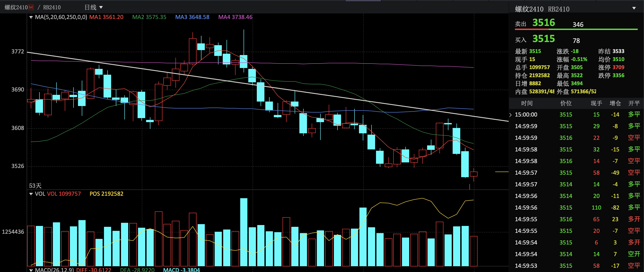Image resolution: width=644 pixels, height=272 pixels.
Task: Click the ask volume 346
Action: (578, 25)
